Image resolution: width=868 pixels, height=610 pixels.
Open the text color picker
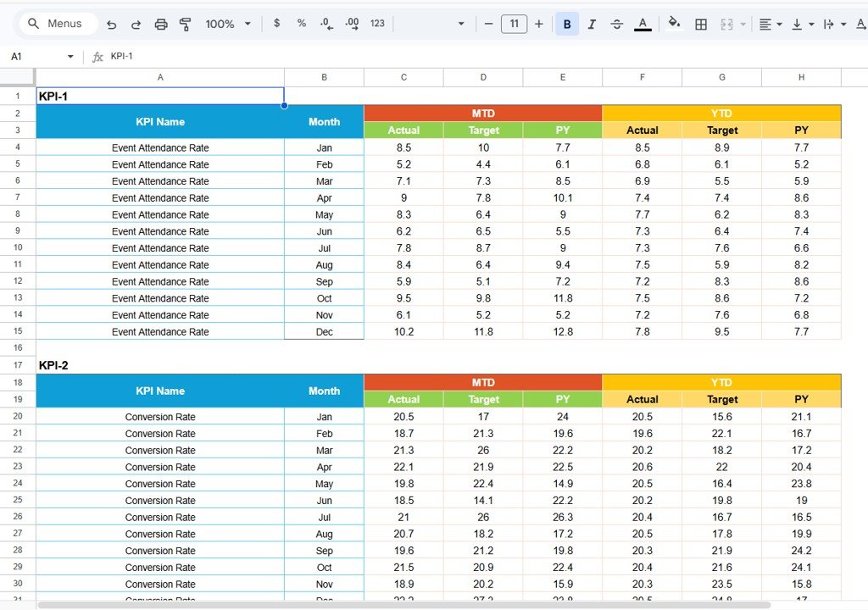pos(643,24)
